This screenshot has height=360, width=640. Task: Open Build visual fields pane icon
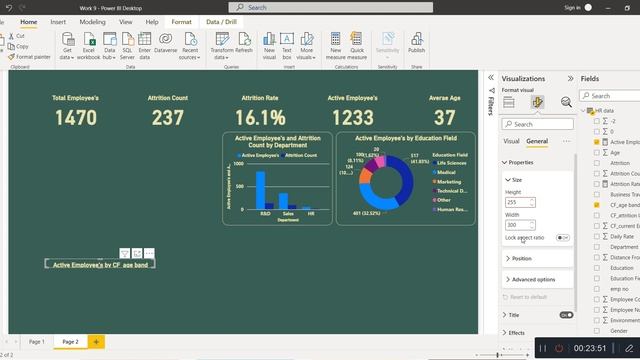coord(509,102)
